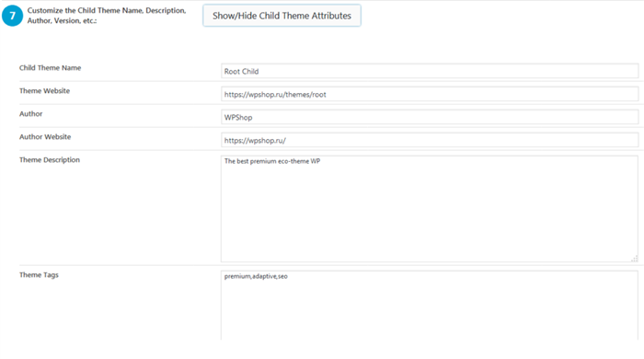Click the 'Theme Description' label
644x359 pixels.
50,160
